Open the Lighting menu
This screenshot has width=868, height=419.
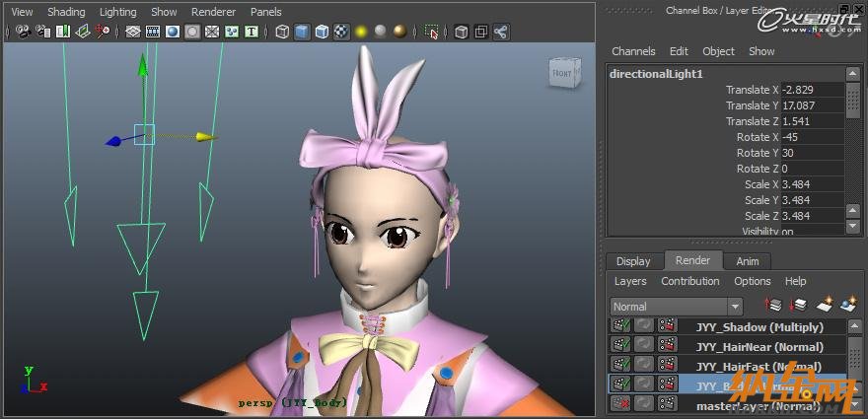tap(118, 12)
